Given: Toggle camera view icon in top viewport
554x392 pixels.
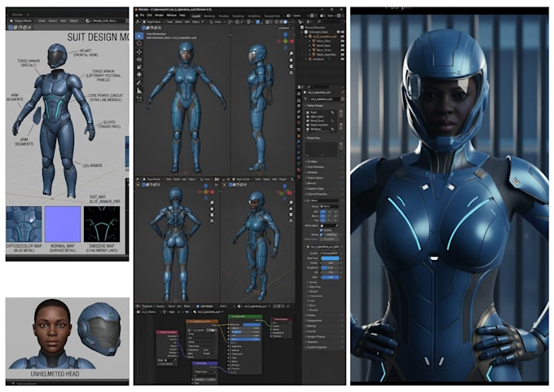Looking at the screenshot, I should (291, 66).
